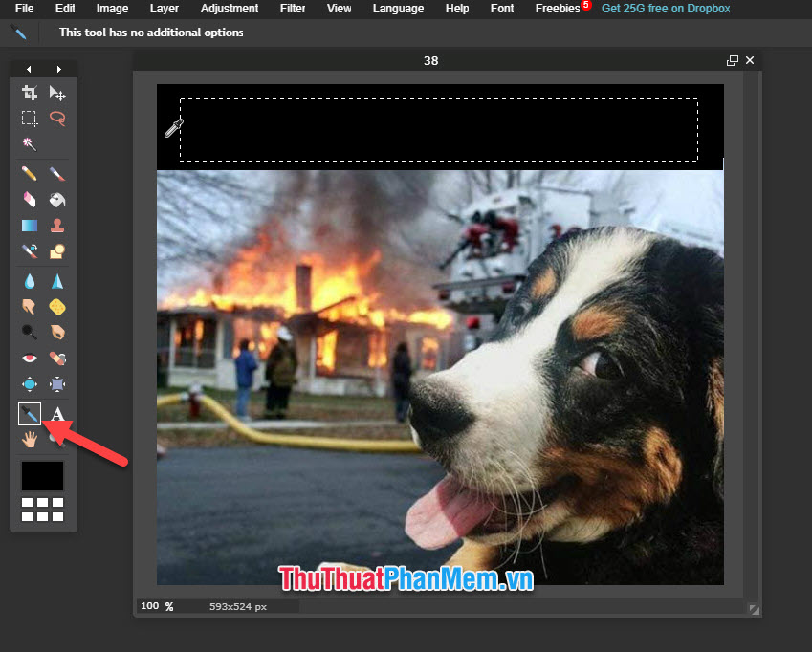Select the Hand tool
Viewport: 812px width, 652px height.
pos(30,439)
